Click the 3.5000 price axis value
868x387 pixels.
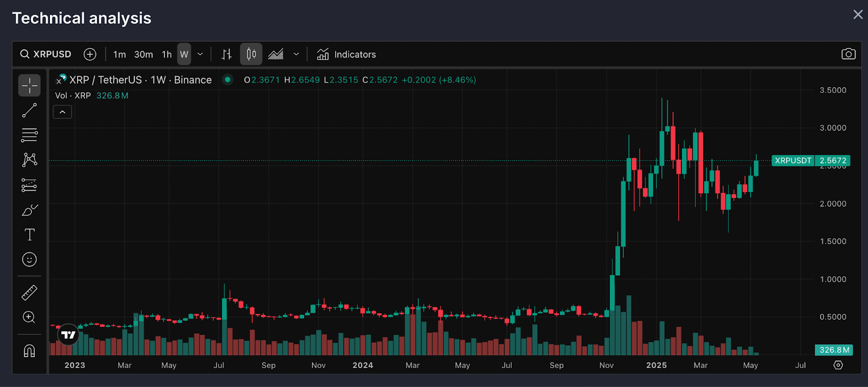pyautogui.click(x=833, y=90)
